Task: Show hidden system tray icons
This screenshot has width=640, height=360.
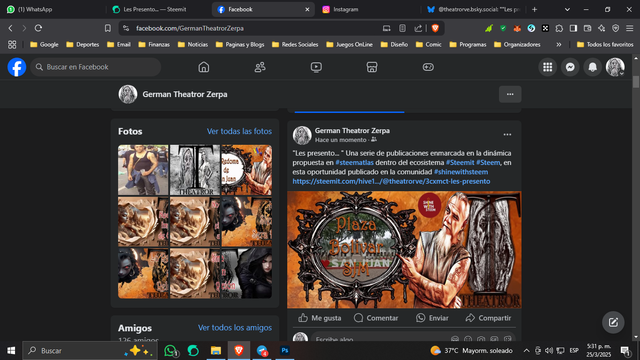Action: [526, 351]
